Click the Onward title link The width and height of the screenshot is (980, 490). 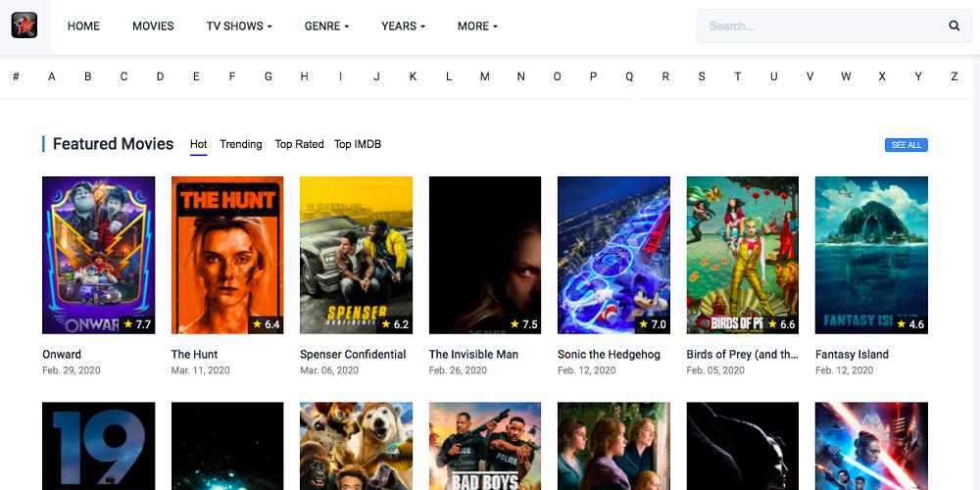coord(62,355)
